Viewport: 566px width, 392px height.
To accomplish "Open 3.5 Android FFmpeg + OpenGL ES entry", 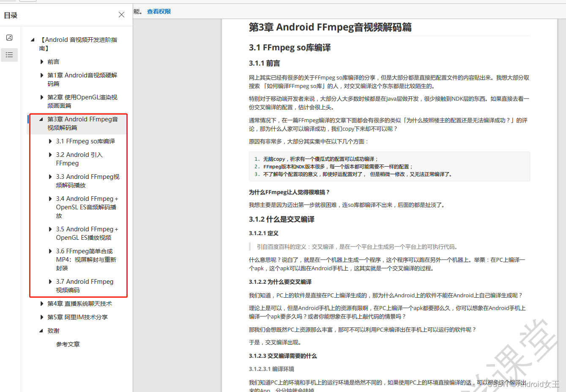I will [x=87, y=233].
